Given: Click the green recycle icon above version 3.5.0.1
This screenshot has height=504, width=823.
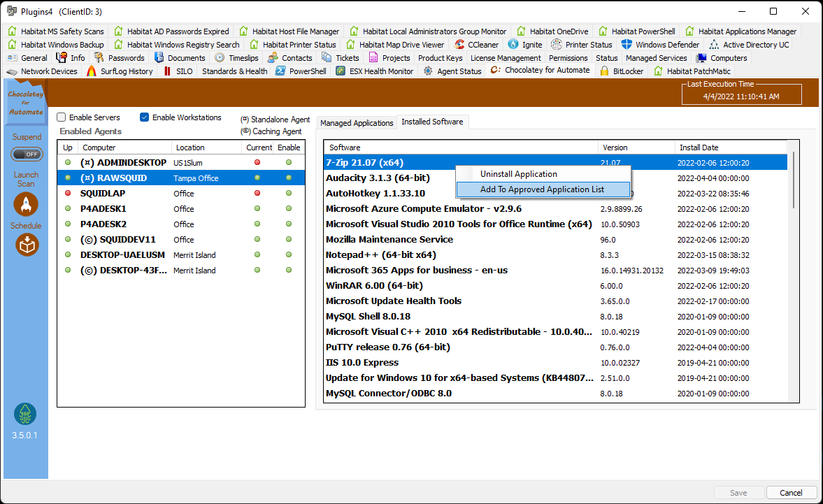Looking at the screenshot, I should (26, 414).
